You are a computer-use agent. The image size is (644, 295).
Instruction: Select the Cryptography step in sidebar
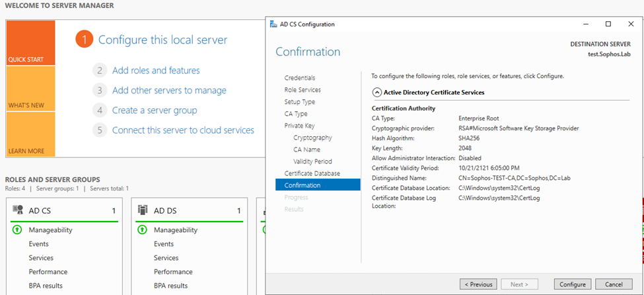pyautogui.click(x=312, y=138)
